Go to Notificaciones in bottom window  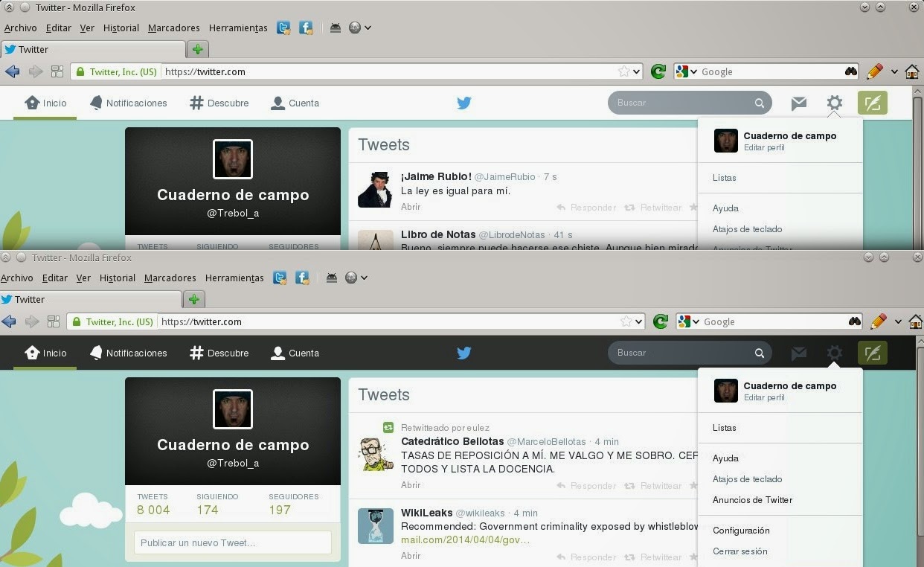128,353
